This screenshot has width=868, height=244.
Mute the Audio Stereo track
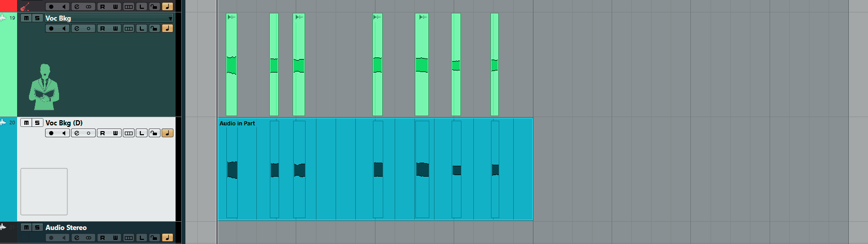pos(26,227)
